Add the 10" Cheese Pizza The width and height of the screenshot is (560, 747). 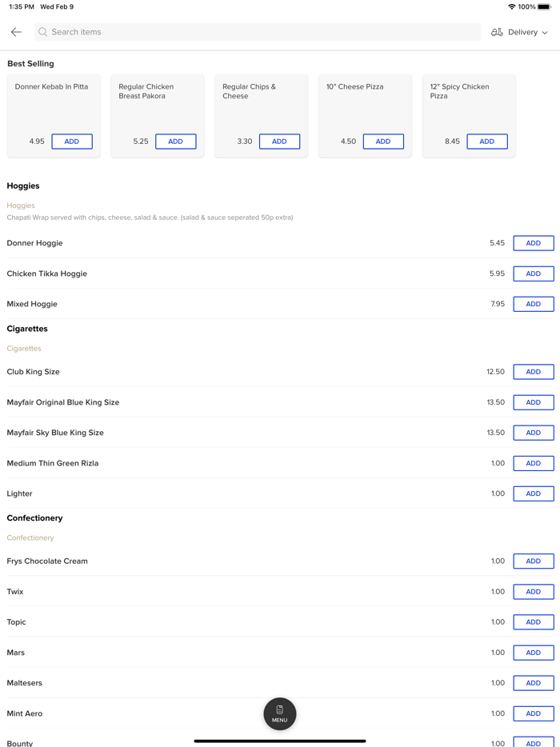point(383,142)
